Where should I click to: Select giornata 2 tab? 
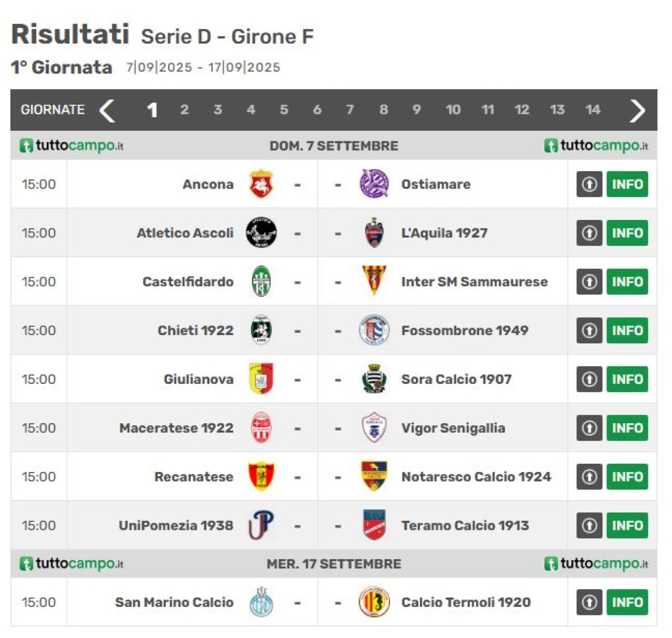click(184, 110)
